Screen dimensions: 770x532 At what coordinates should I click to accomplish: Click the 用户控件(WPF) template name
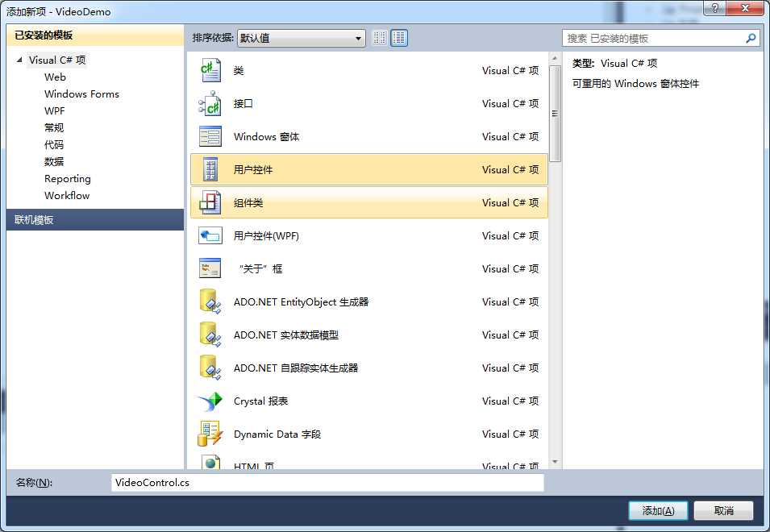pos(266,236)
